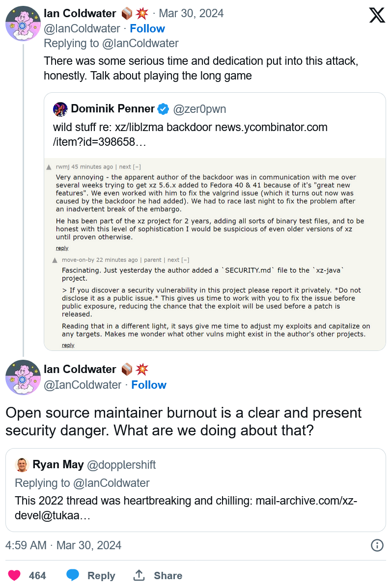Open the 4:59 AM timestamp link
Viewport: 392px width, 588px height.
tap(63, 545)
